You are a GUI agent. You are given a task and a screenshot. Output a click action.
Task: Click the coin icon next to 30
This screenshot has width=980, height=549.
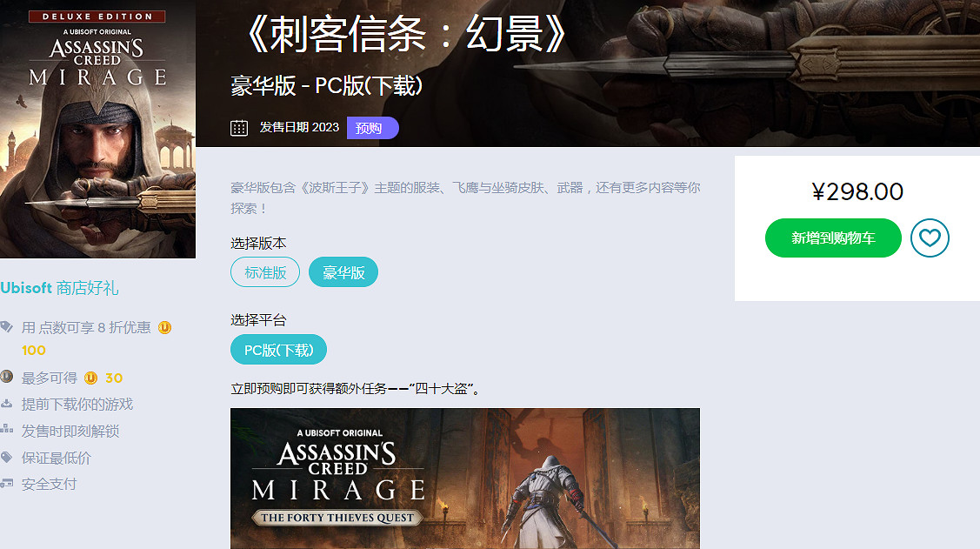[90, 378]
